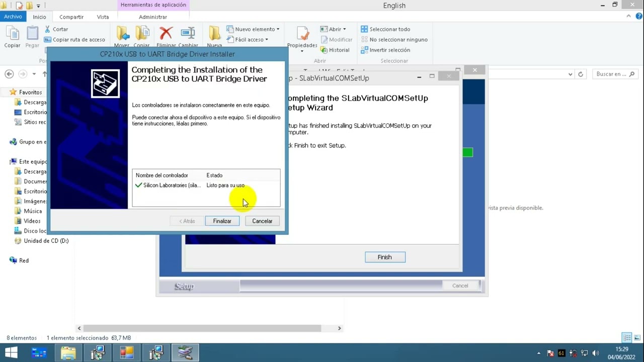This screenshot has width=644, height=362.
Task: Click No seleccionar ninguno in the ribbon
Action: [x=394, y=40]
